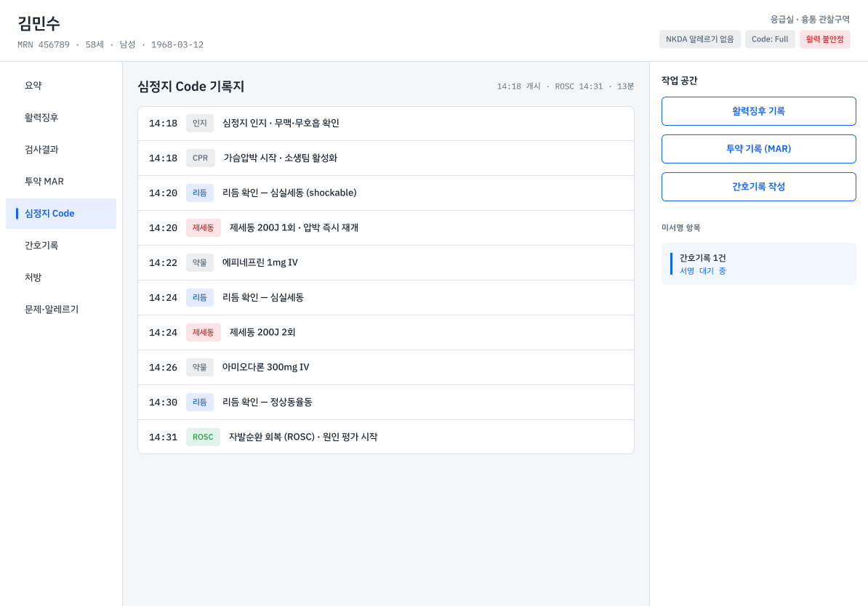The height and width of the screenshot is (606, 868).
Task: Click the NKDA 알레르기 없음 badge
Action: coord(700,39)
